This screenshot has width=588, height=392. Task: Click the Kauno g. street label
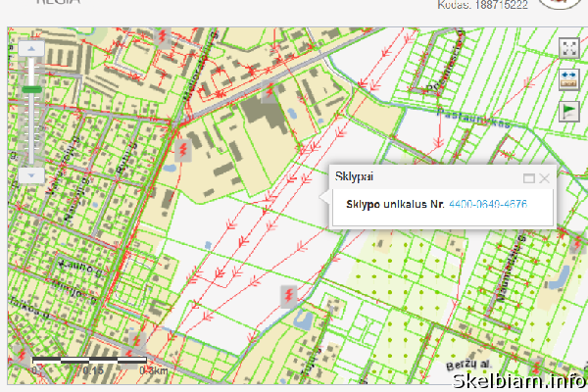click(80, 269)
